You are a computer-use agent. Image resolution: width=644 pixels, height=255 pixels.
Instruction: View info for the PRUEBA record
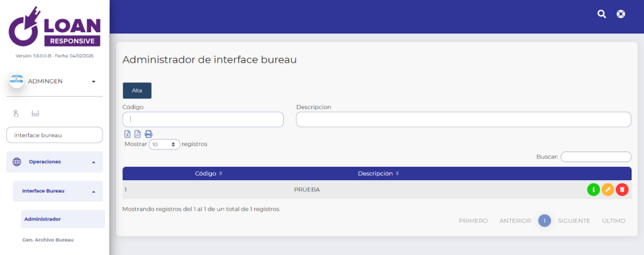pyautogui.click(x=593, y=190)
